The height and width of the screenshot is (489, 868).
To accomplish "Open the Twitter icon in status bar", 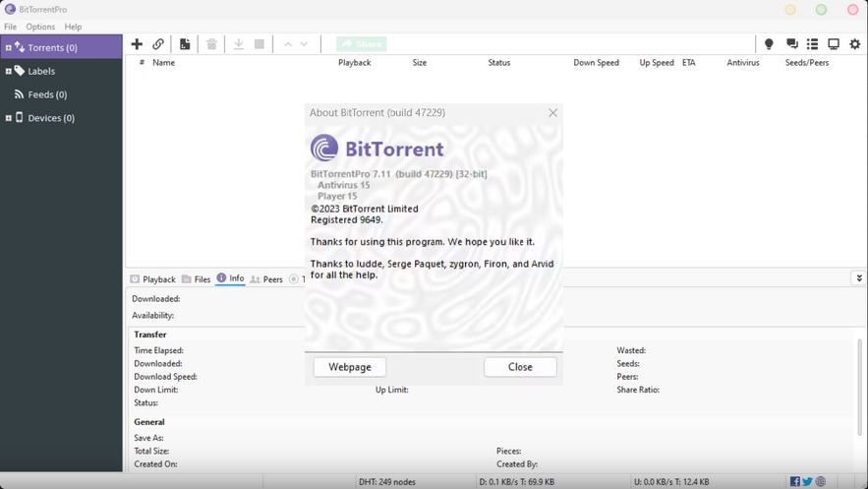I will (x=808, y=481).
